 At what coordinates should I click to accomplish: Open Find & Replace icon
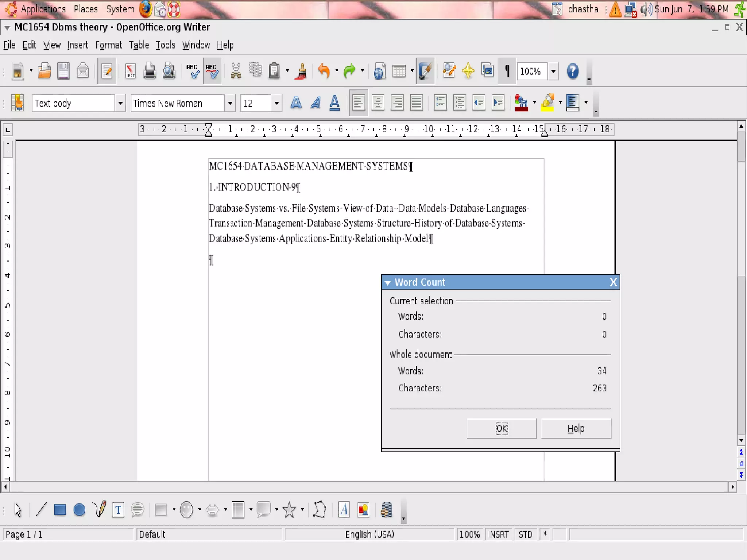(449, 71)
